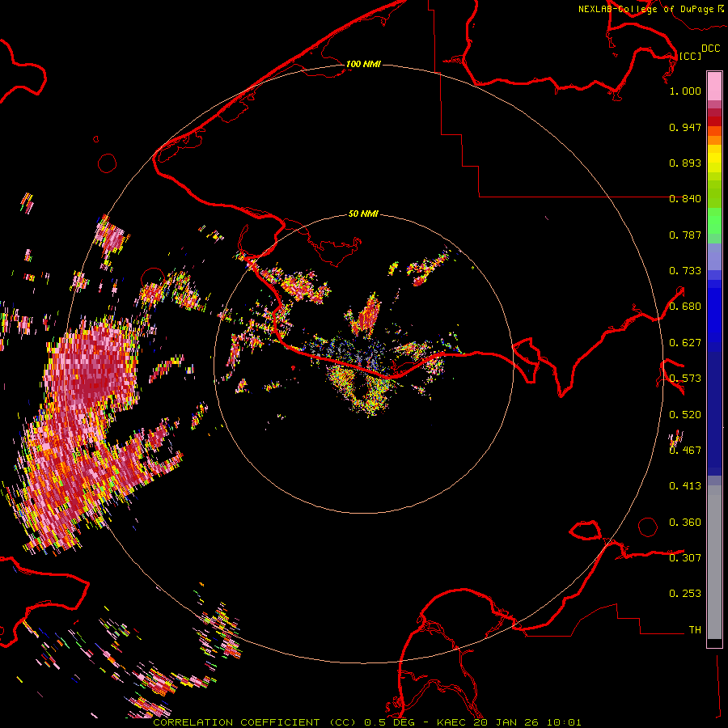Screen dimensions: 728x728
Task: Click the 0.733 scale value
Action: 685,271
